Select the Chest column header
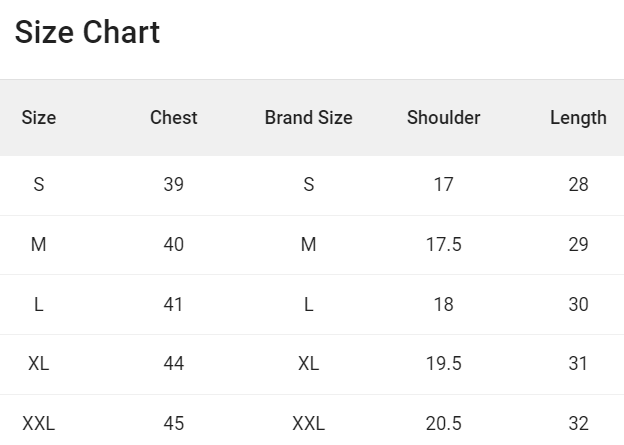 point(174,117)
